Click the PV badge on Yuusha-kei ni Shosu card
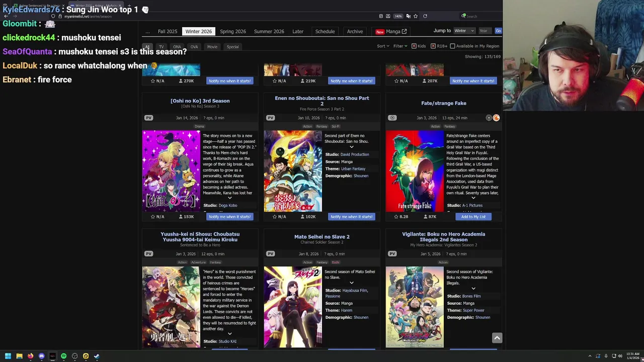Viewport: 644px width, 362px height. pyautogui.click(x=148, y=254)
